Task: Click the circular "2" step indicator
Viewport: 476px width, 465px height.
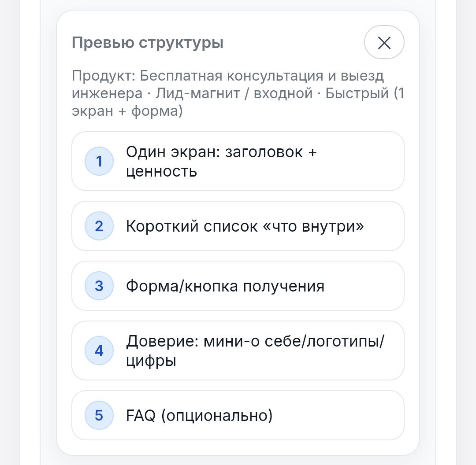Action: click(99, 226)
